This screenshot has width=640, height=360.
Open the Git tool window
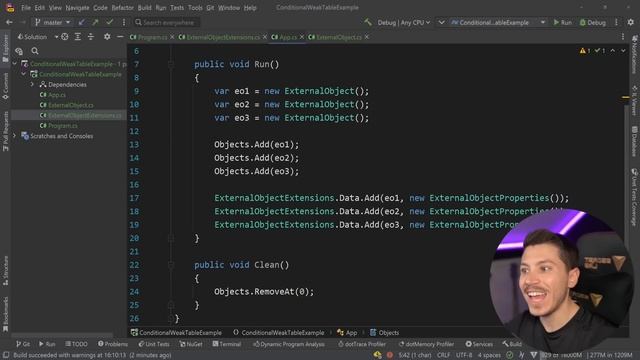pos(23,344)
